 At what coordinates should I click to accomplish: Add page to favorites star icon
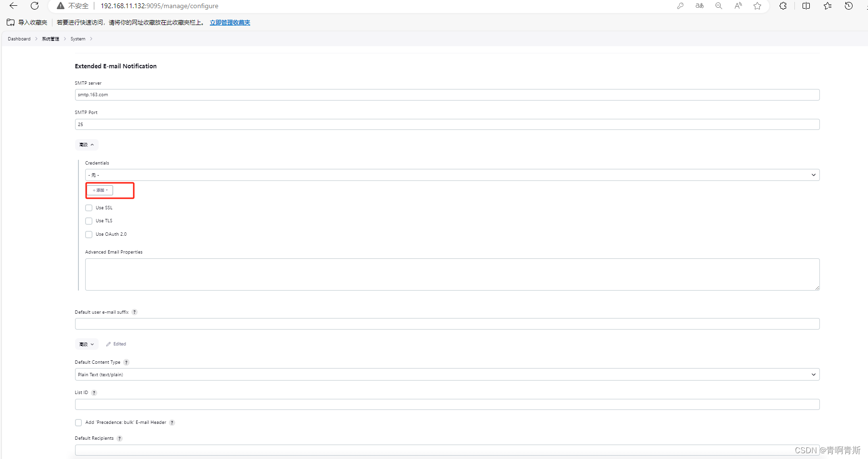click(757, 6)
